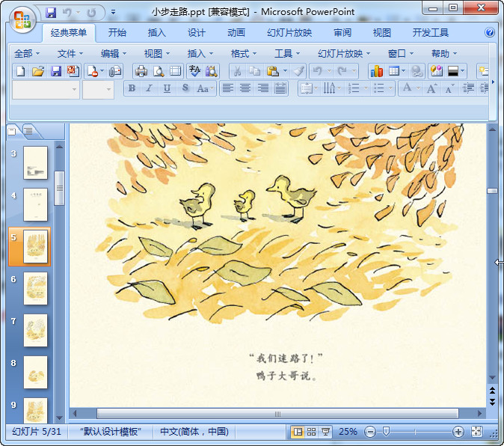The height and width of the screenshot is (446, 504).
Task: Click the Save icon in quick access bar
Action: [x=51, y=13]
